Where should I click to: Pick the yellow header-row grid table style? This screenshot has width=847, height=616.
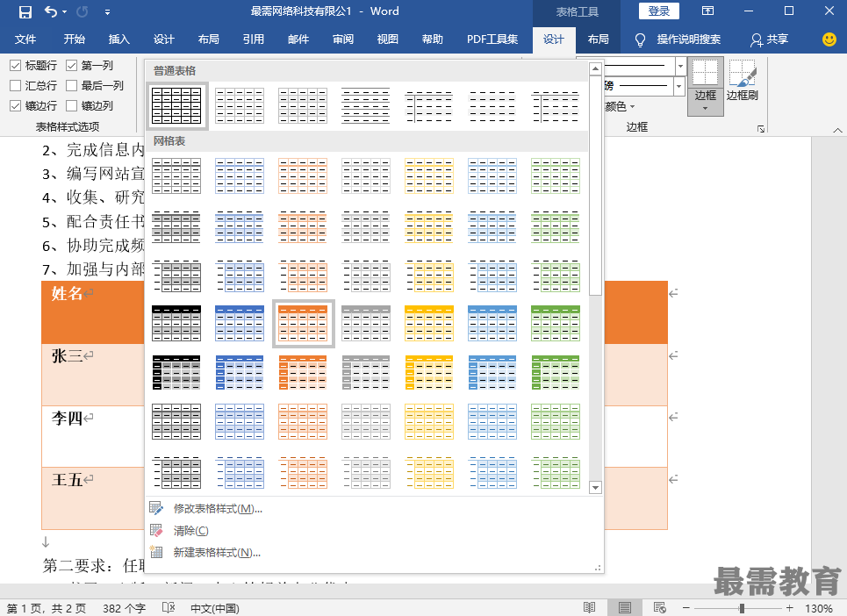(429, 324)
